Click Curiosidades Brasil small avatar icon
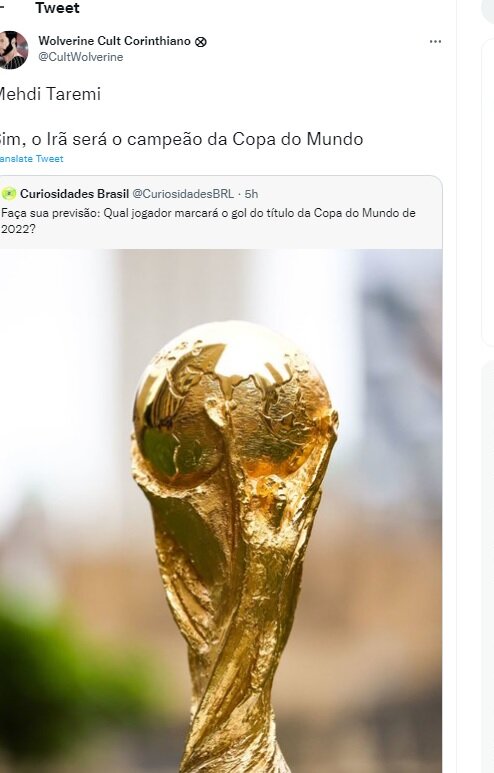 click(x=9, y=194)
